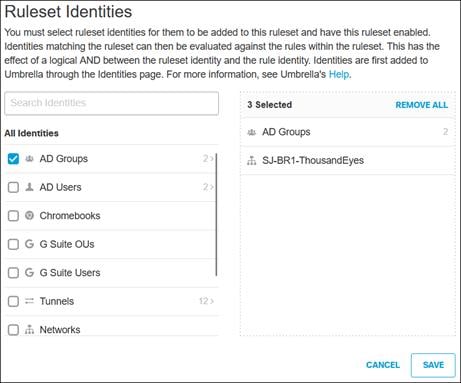Click the Tunnels label

click(57, 301)
